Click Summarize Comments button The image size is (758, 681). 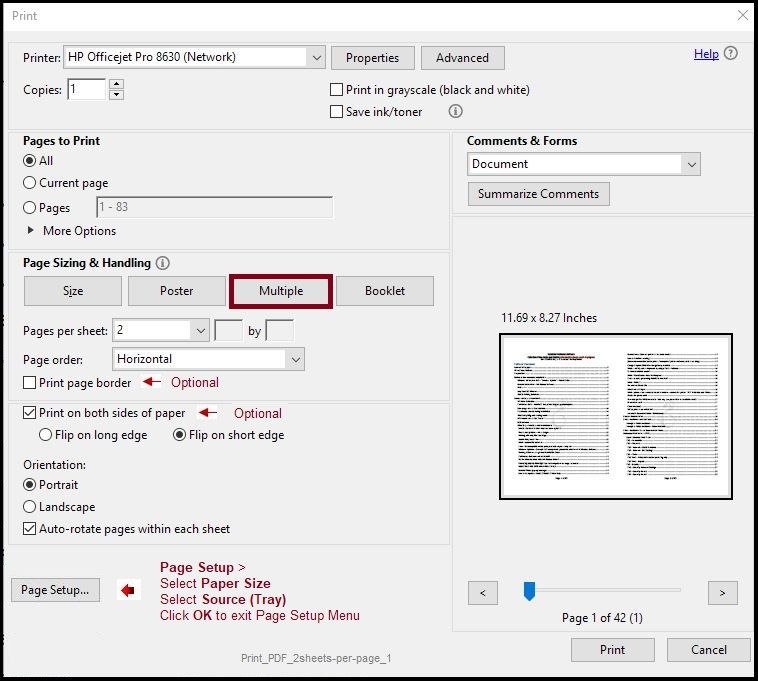click(x=539, y=194)
